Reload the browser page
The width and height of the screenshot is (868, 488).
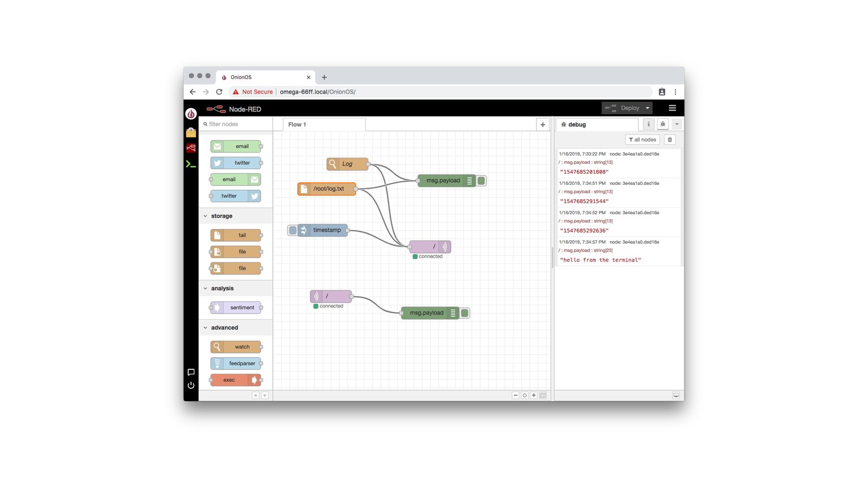point(219,92)
